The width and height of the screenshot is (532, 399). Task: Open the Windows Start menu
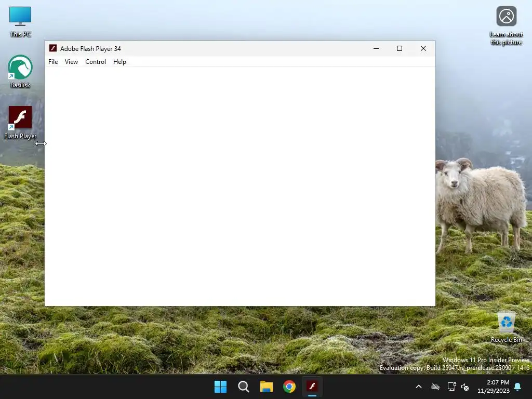pos(220,387)
